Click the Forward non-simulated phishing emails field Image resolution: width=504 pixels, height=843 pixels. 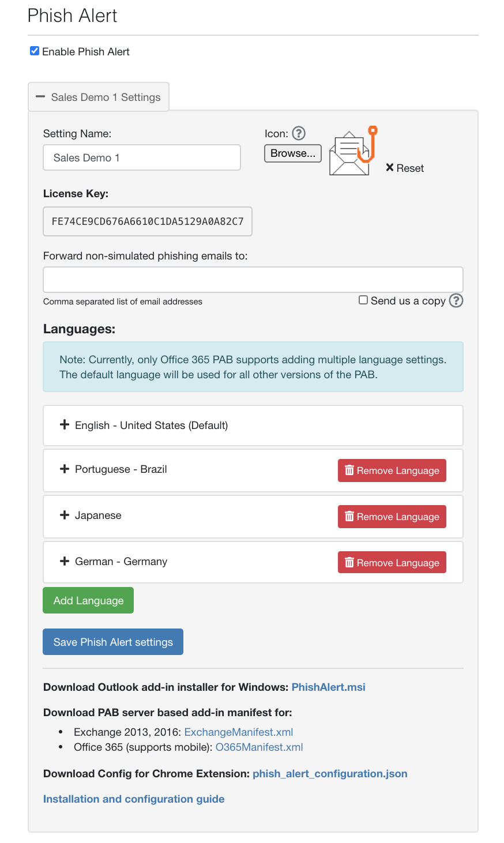click(x=253, y=279)
